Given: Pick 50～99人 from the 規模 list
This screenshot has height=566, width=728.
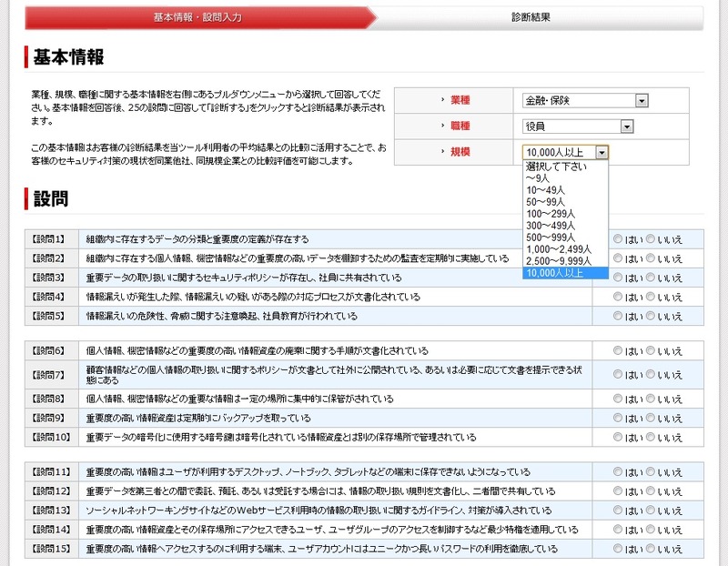Looking at the screenshot, I should click(x=545, y=202).
